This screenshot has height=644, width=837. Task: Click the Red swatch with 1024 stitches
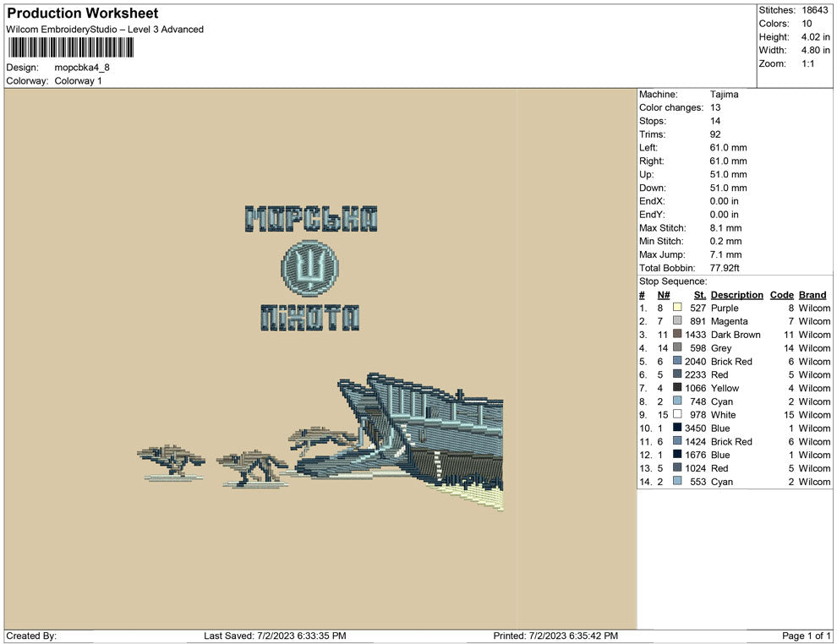point(677,467)
